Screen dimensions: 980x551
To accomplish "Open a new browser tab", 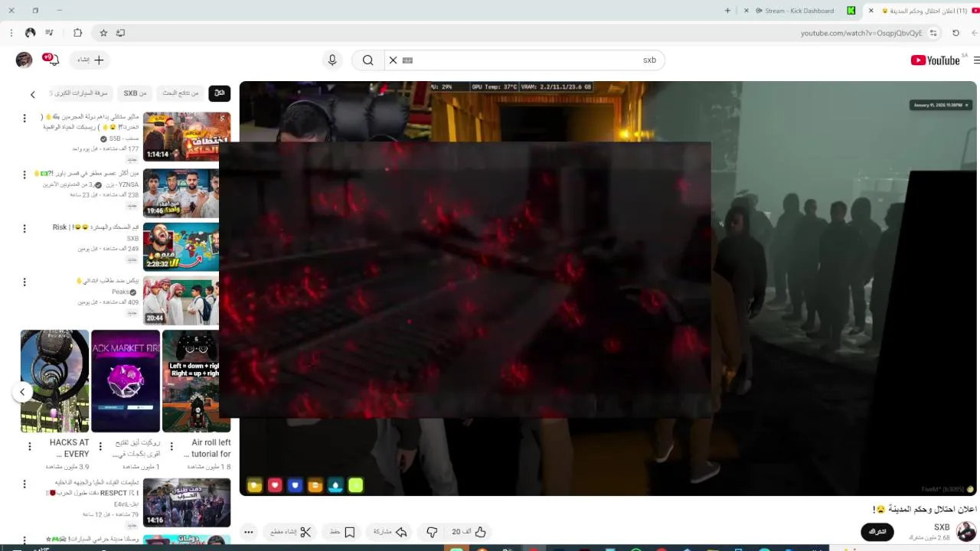I will pyautogui.click(x=727, y=11).
